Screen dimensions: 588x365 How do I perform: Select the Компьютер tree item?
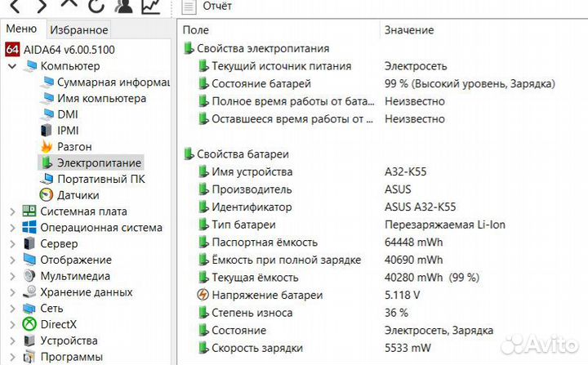[70, 66]
